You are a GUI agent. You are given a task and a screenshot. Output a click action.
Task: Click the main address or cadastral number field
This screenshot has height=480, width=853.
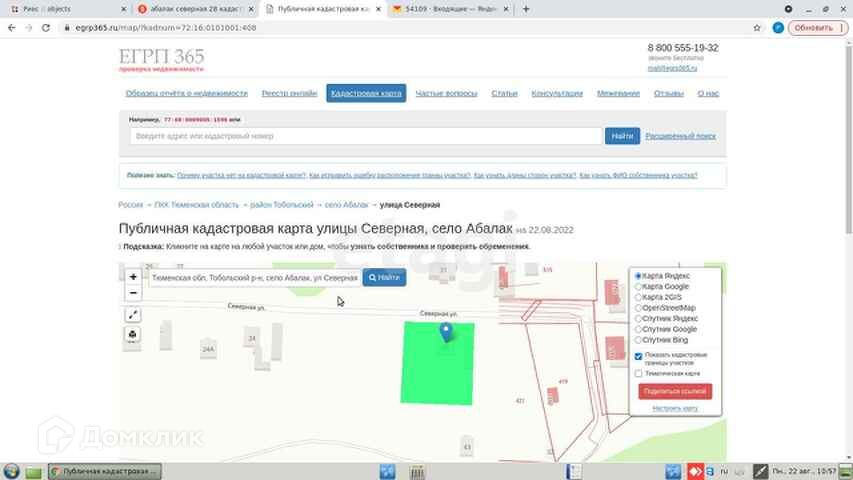(x=365, y=136)
